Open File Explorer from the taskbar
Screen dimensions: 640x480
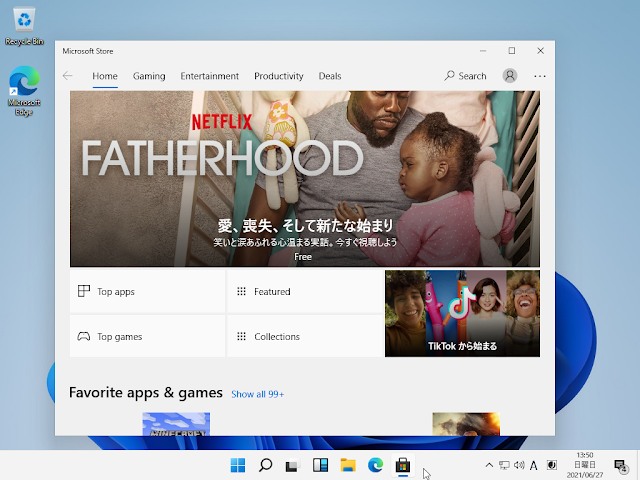pyautogui.click(x=348, y=465)
